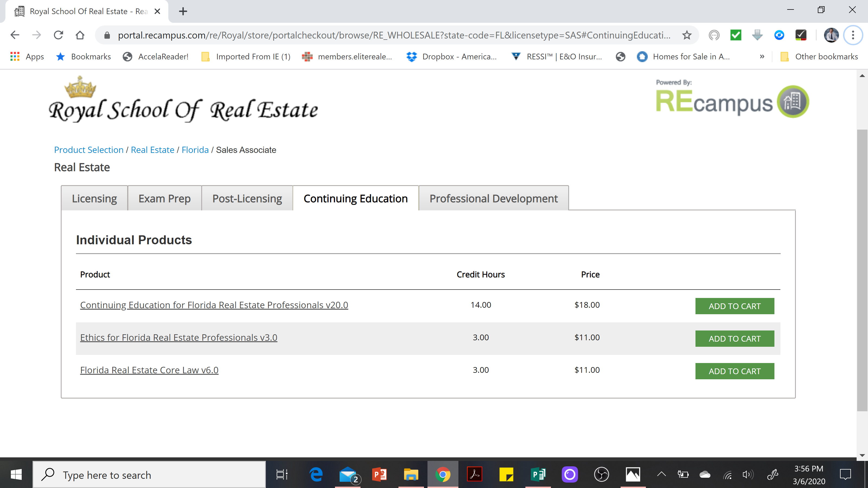
Task: Open the RESSI E&O Insurance bookmark
Action: pos(557,57)
